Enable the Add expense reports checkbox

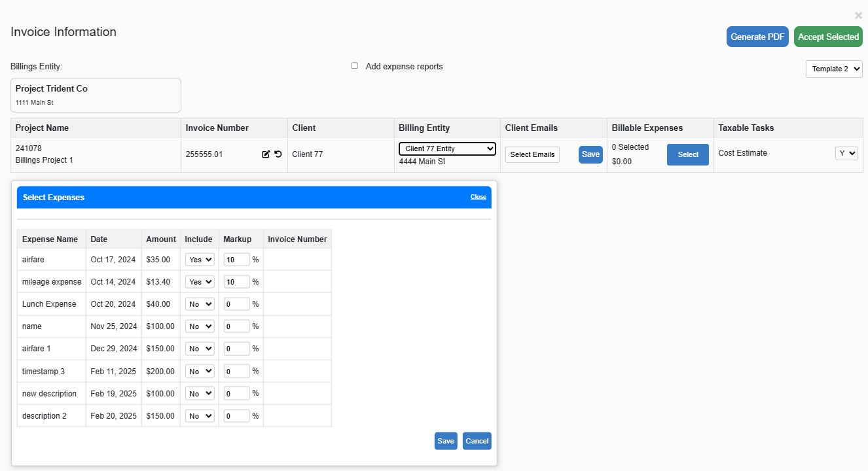(x=354, y=65)
